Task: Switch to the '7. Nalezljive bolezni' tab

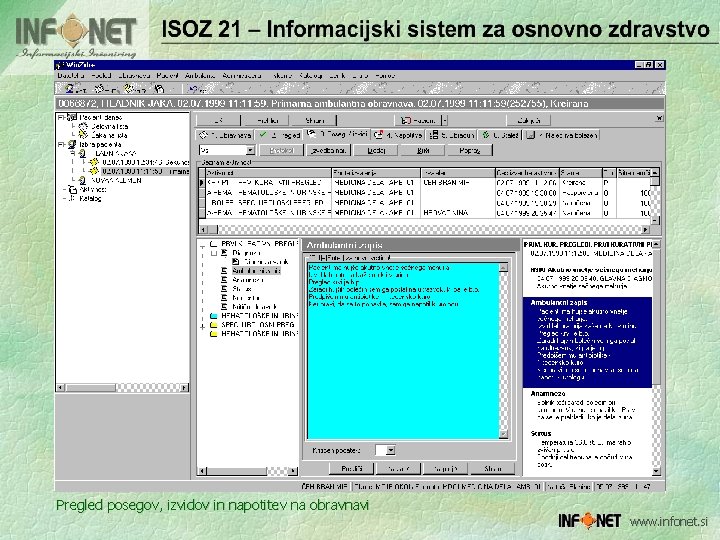Action: (x=562, y=135)
